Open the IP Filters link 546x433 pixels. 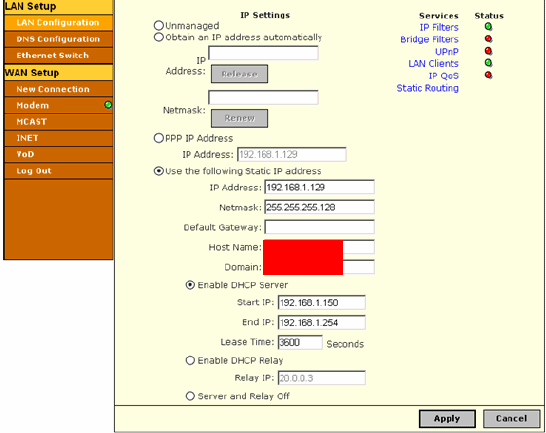click(x=439, y=27)
